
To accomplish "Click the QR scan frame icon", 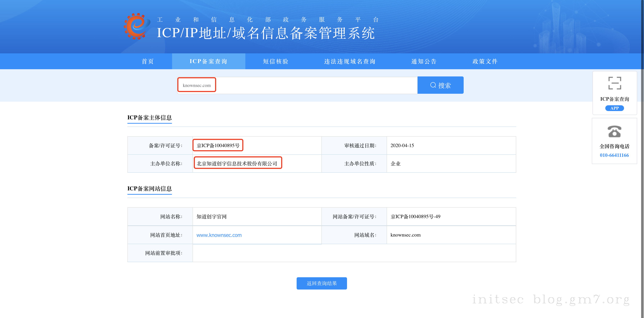I will pyautogui.click(x=614, y=83).
